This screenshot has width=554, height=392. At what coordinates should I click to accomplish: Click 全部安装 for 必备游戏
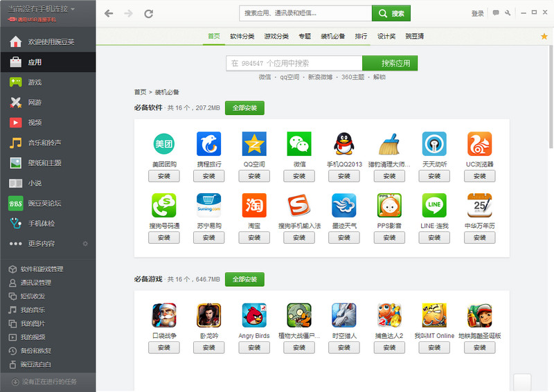coord(244,279)
